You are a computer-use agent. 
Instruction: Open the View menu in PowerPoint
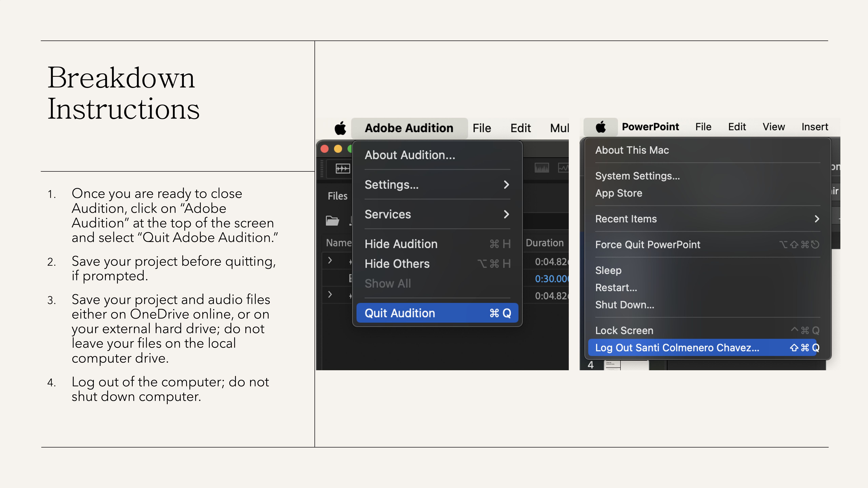(x=774, y=127)
